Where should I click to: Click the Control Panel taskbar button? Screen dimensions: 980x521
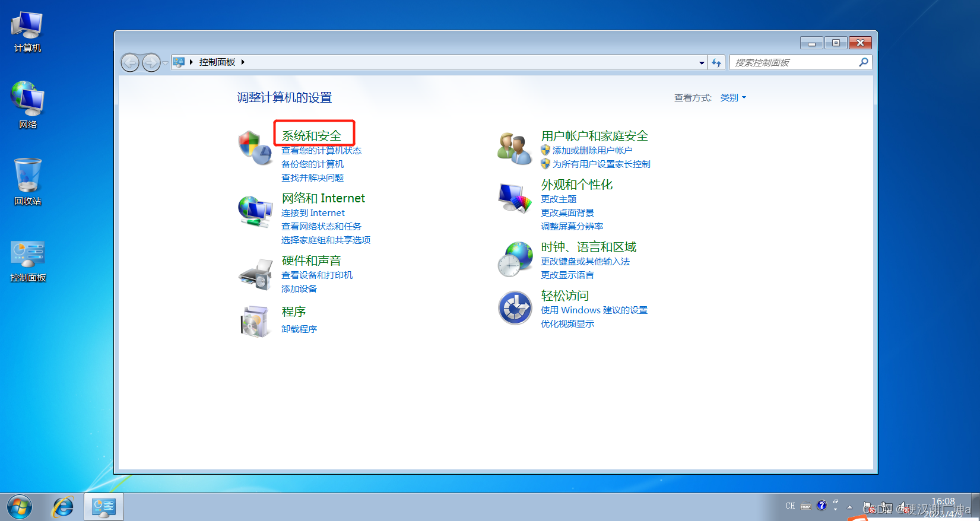click(104, 507)
